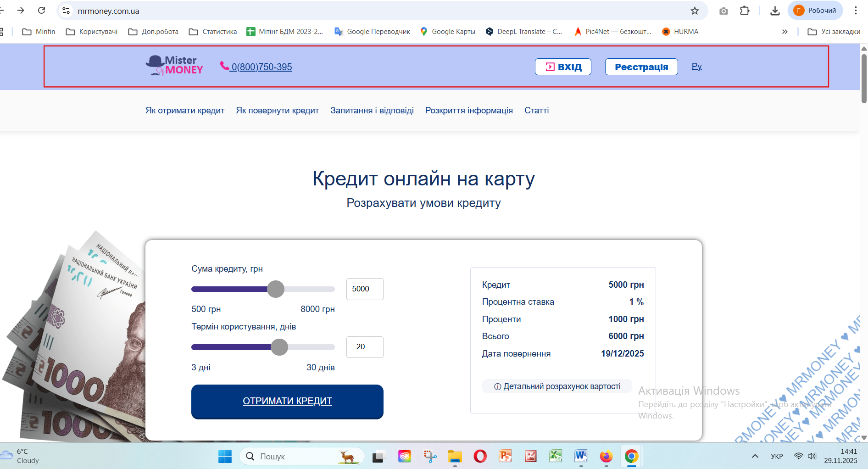Open the Статистика bookmarks folder

[x=213, y=32]
